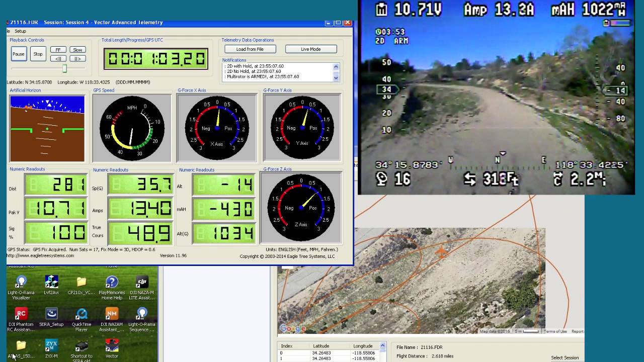644x362 pixels.
Task: Click the Version 11.96 label
Action: [173, 255]
